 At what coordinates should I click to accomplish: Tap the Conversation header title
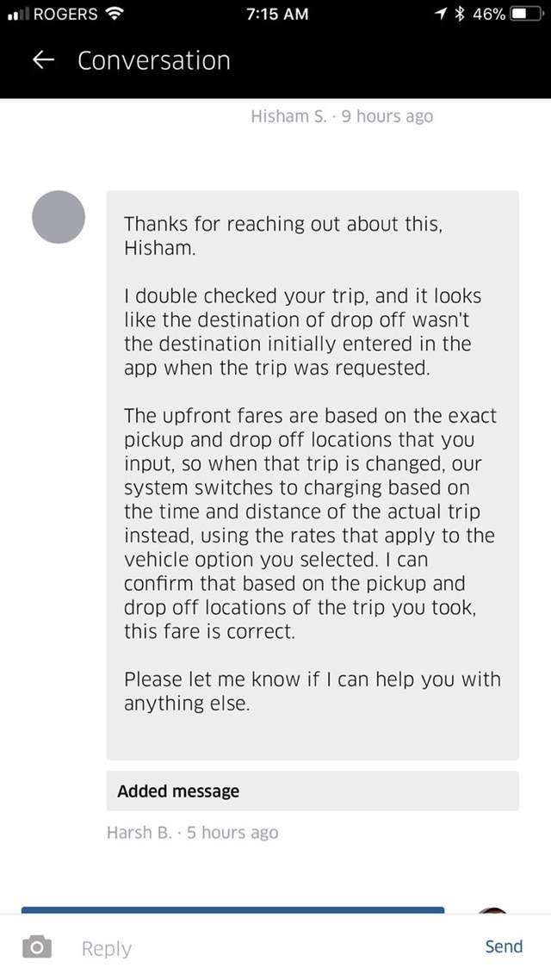coord(154,60)
